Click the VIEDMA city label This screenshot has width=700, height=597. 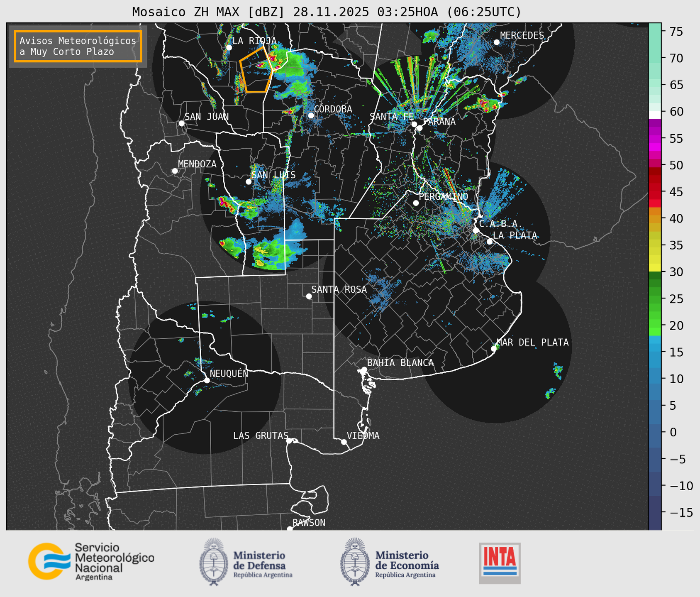(363, 436)
